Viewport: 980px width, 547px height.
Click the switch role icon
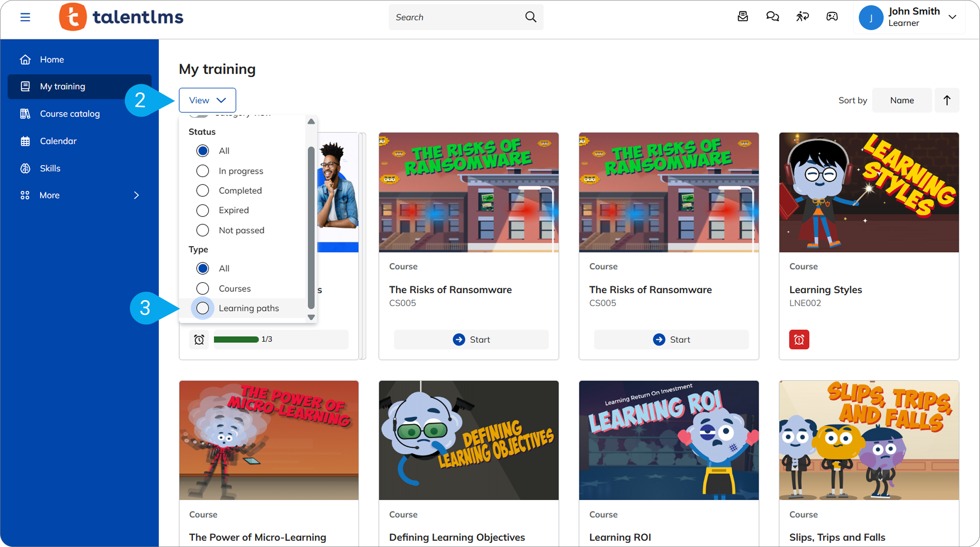(x=802, y=17)
